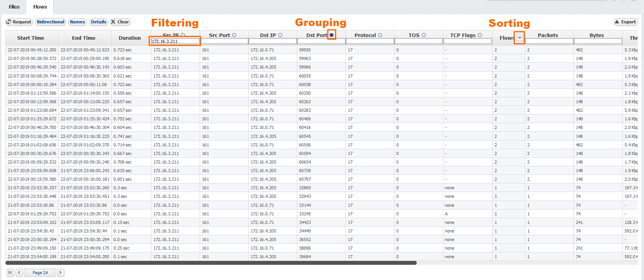Click the Request refresh button

pos(19,22)
